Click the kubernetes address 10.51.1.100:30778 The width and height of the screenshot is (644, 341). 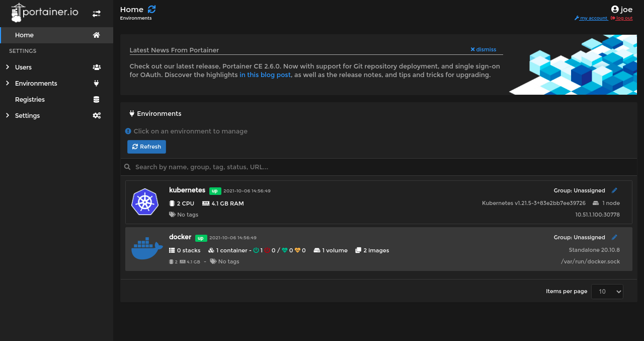click(598, 215)
